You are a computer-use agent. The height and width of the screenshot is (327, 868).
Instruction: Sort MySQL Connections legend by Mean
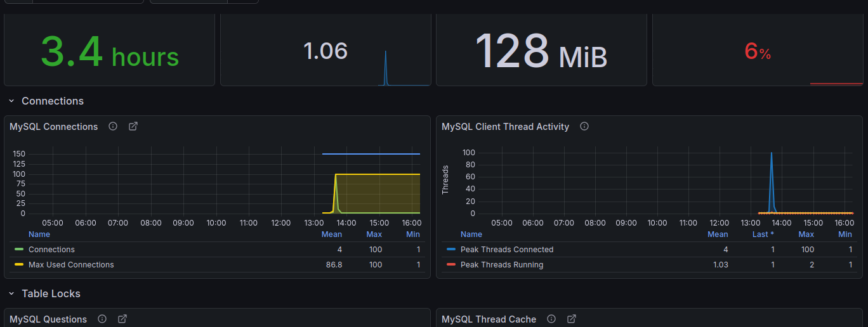pyautogui.click(x=332, y=234)
